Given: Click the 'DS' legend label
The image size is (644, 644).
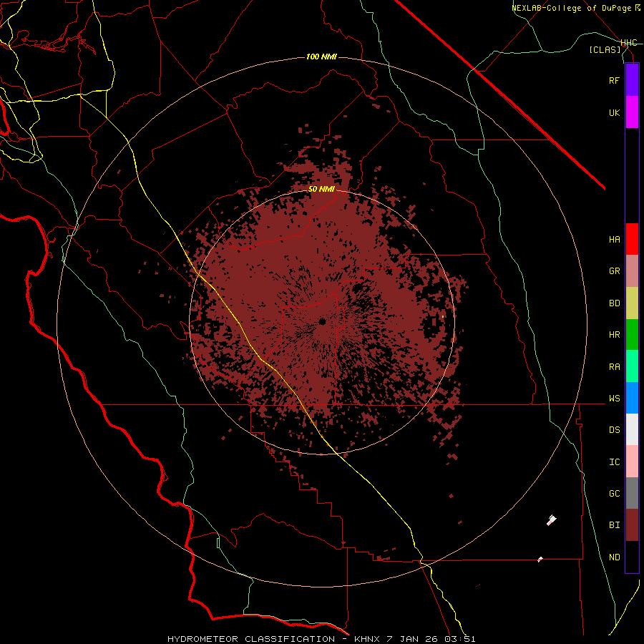Looking at the screenshot, I should 614,430.
